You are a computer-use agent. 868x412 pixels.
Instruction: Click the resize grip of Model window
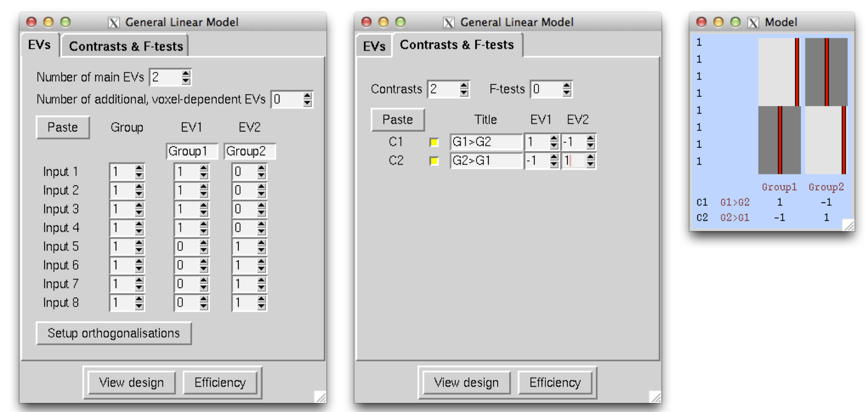point(848,225)
